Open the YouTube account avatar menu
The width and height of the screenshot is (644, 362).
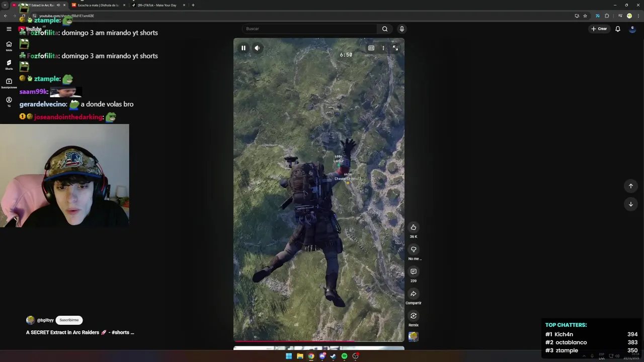[632, 29]
